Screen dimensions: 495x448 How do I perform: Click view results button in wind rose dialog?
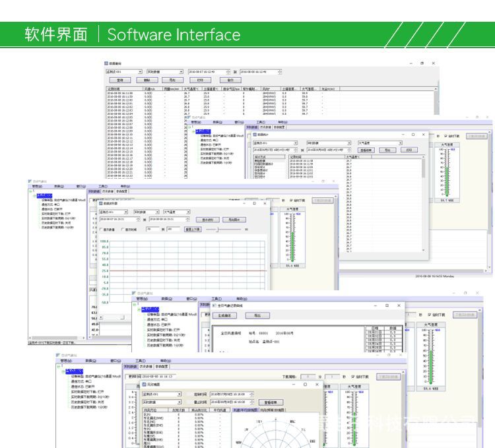click(x=271, y=402)
